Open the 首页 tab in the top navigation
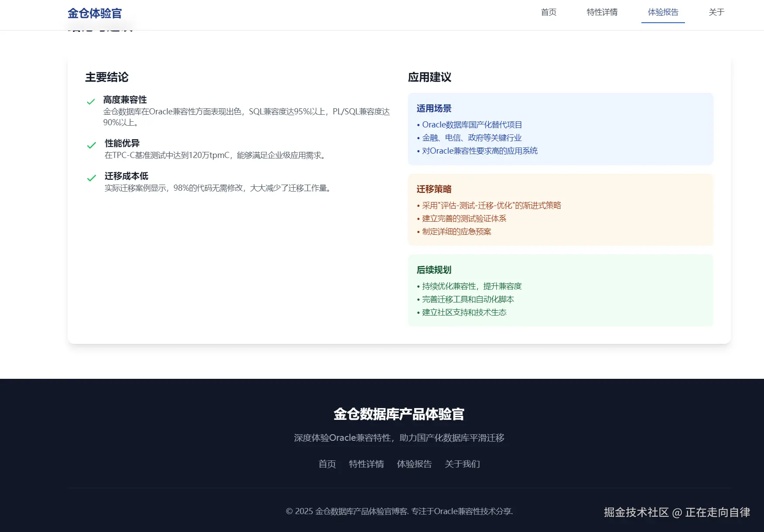This screenshot has width=764, height=532. click(548, 12)
